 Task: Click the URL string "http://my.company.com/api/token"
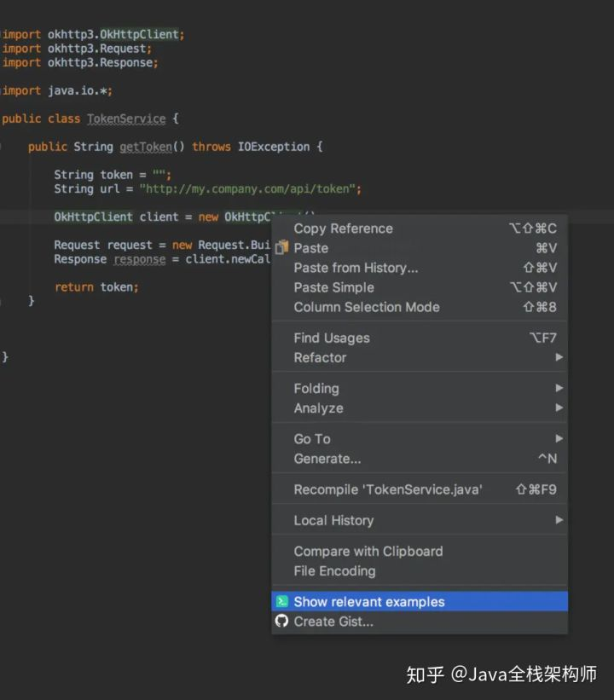point(247,188)
